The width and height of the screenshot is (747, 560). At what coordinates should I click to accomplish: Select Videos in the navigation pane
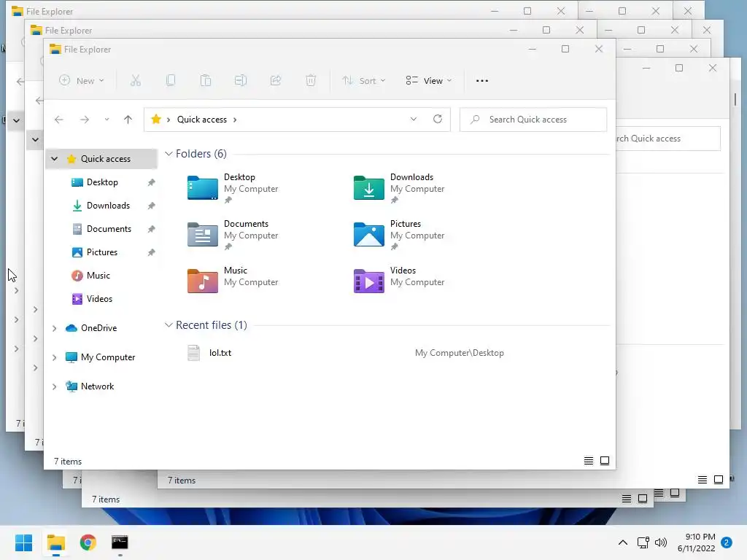[x=99, y=298]
